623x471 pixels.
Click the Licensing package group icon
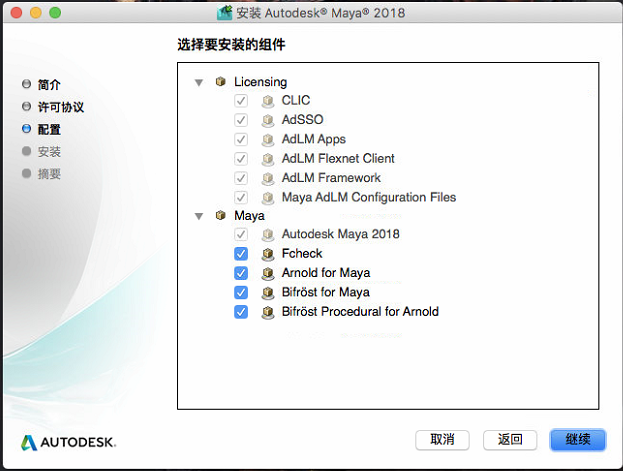click(221, 81)
